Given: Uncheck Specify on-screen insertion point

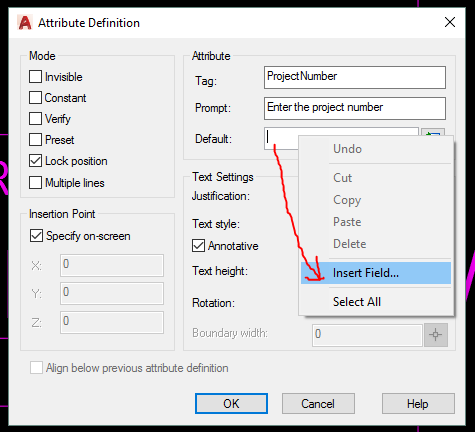Looking at the screenshot, I should tap(36, 235).
